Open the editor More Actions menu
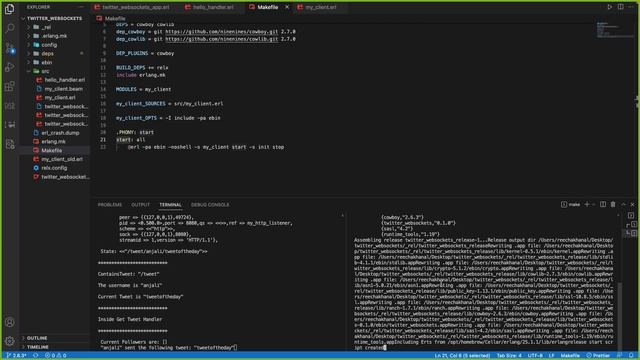 pyautogui.click(x=631, y=7)
